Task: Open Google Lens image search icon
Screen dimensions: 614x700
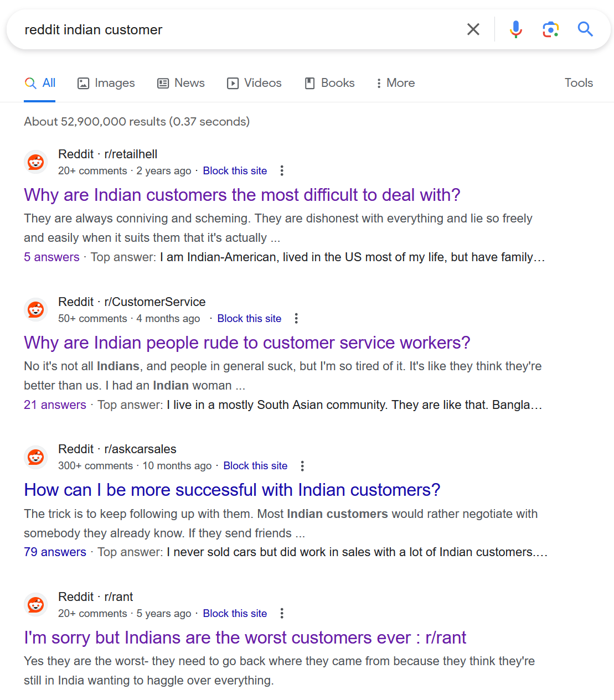Action: [x=550, y=29]
